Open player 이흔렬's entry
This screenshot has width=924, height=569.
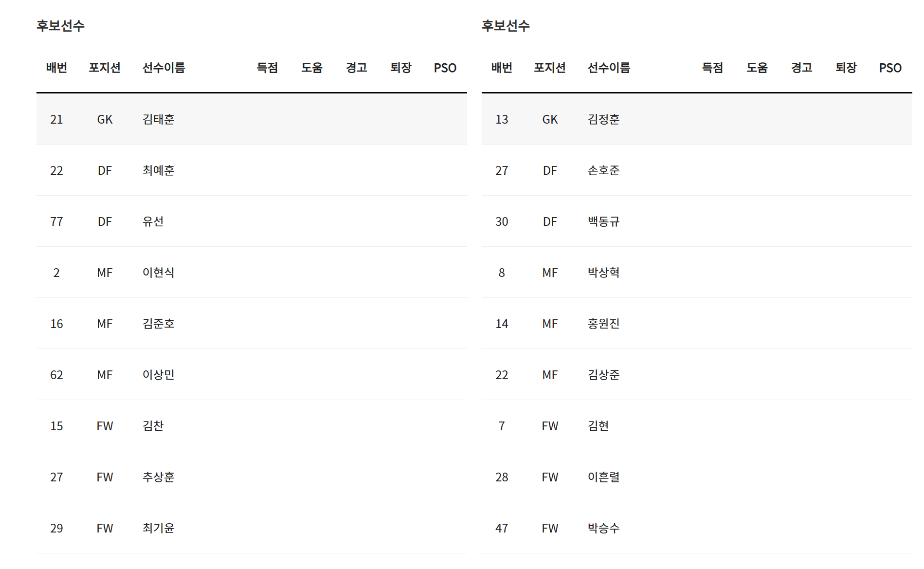tap(603, 477)
